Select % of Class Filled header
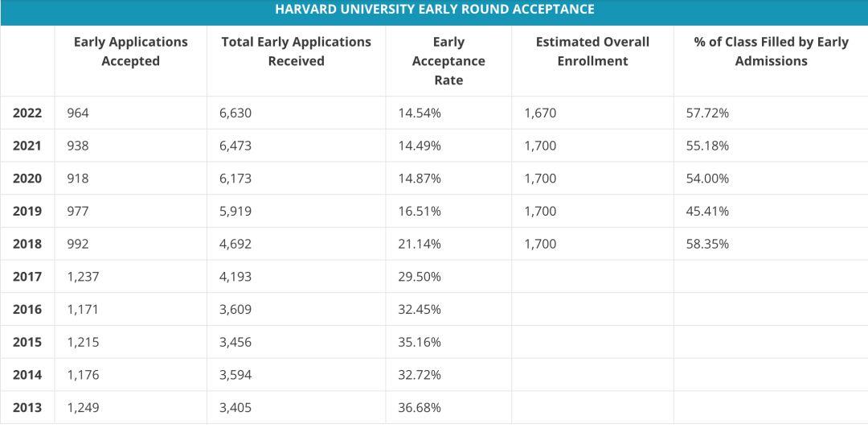 [x=771, y=51]
